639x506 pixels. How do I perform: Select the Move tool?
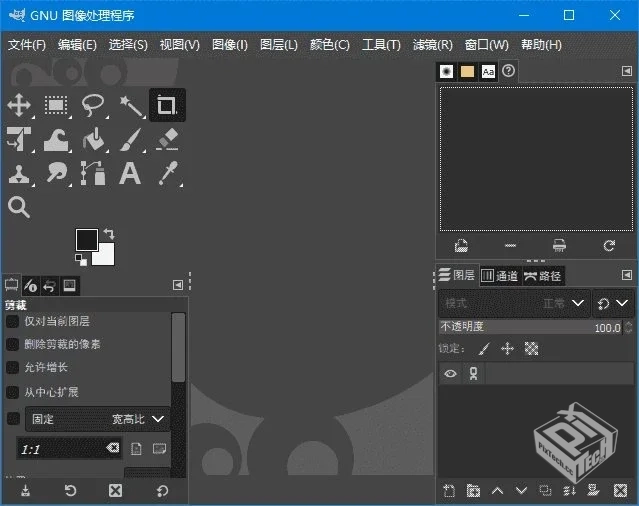click(x=19, y=106)
